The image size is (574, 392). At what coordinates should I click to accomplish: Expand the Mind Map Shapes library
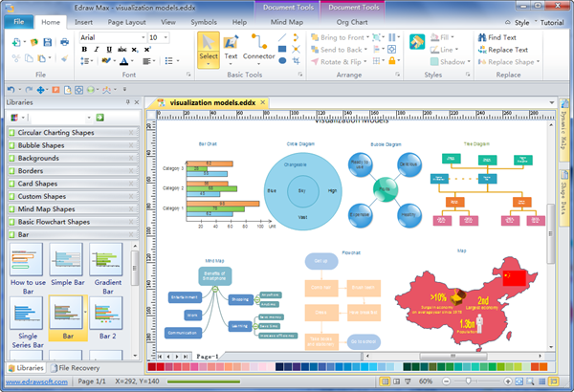pos(73,209)
